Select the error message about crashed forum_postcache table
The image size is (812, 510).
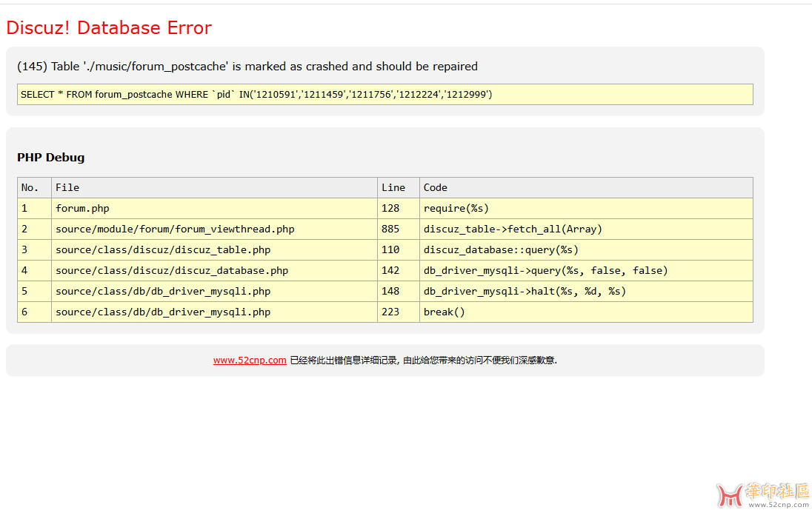247,66
